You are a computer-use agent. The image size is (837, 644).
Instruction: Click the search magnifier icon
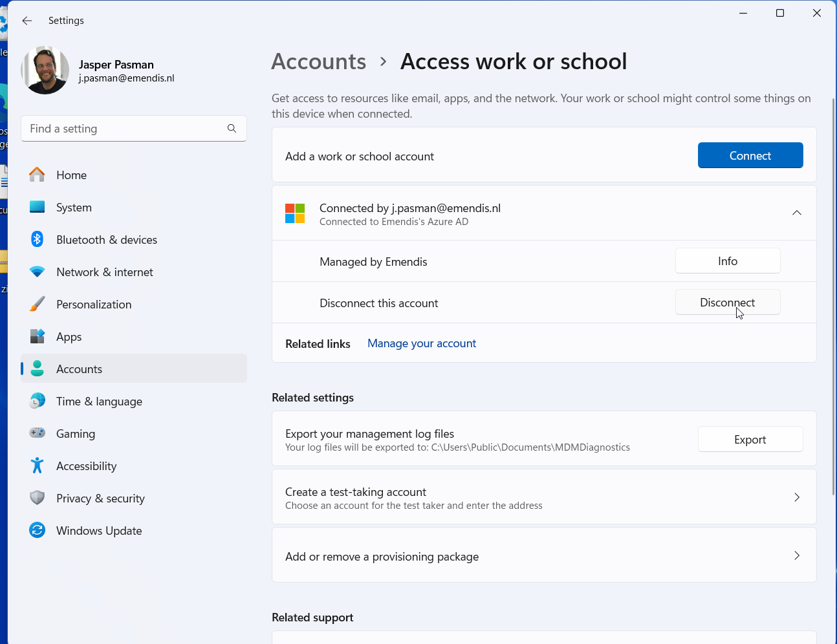(x=232, y=129)
